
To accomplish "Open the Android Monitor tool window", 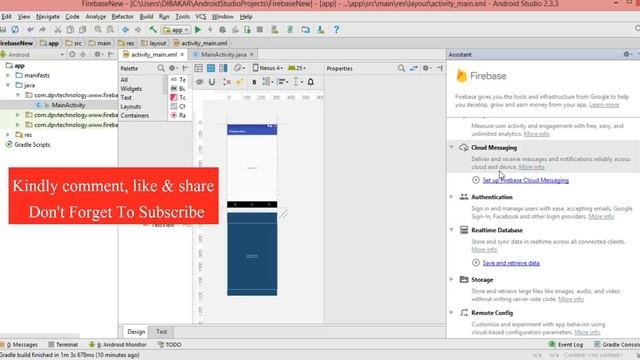I will pos(118,344).
